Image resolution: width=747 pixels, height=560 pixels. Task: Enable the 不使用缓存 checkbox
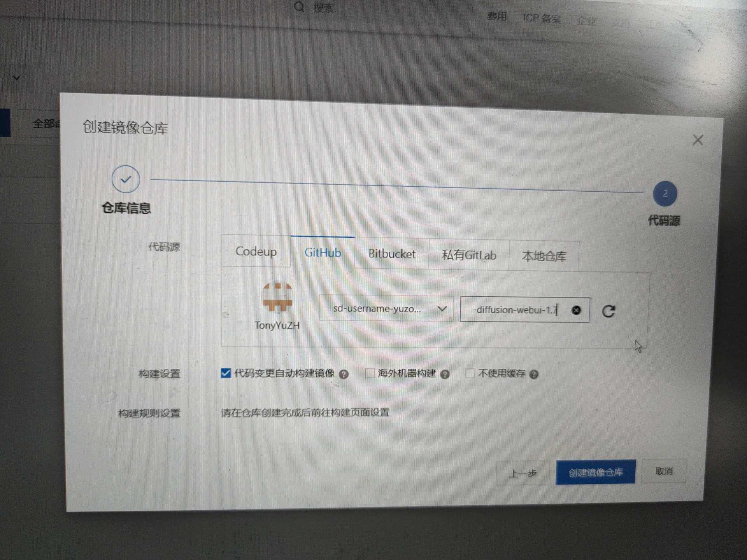pyautogui.click(x=470, y=373)
